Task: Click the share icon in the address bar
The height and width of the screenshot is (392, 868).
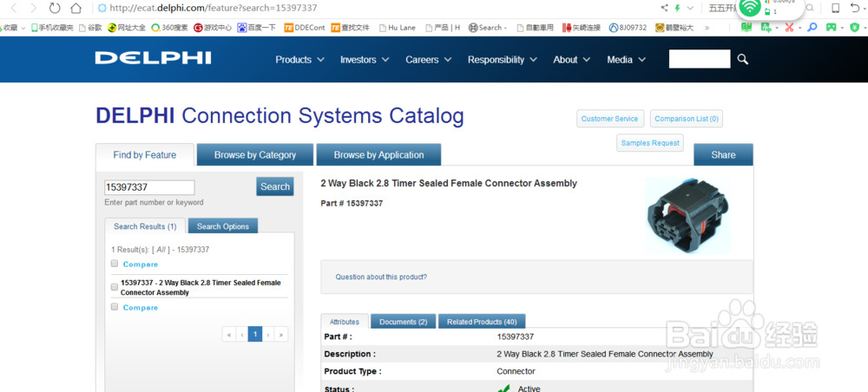Action: 664,8
